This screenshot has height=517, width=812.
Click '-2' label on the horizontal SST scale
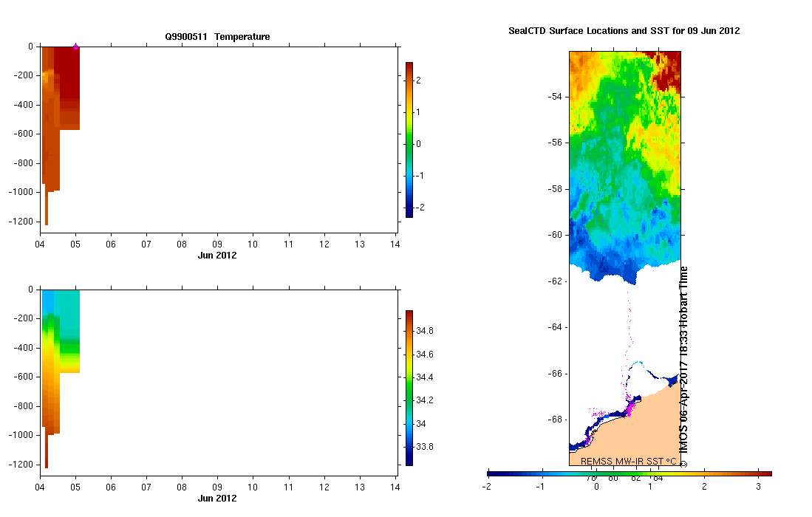[x=486, y=487]
